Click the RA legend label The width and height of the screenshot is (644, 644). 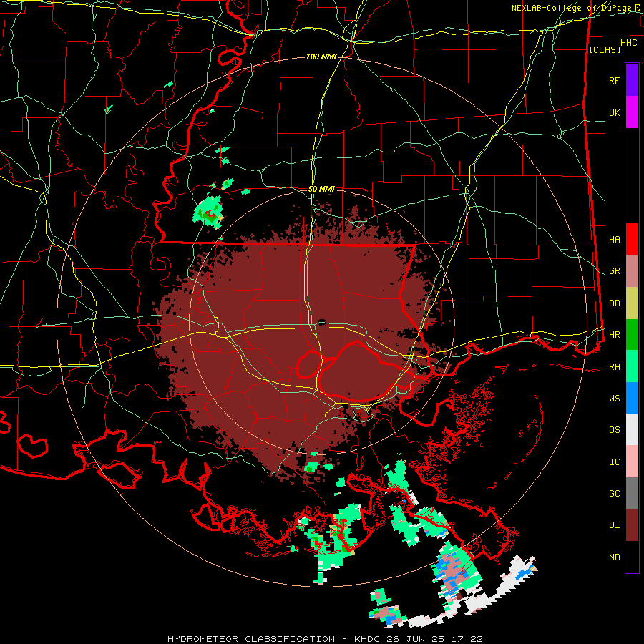(614, 367)
